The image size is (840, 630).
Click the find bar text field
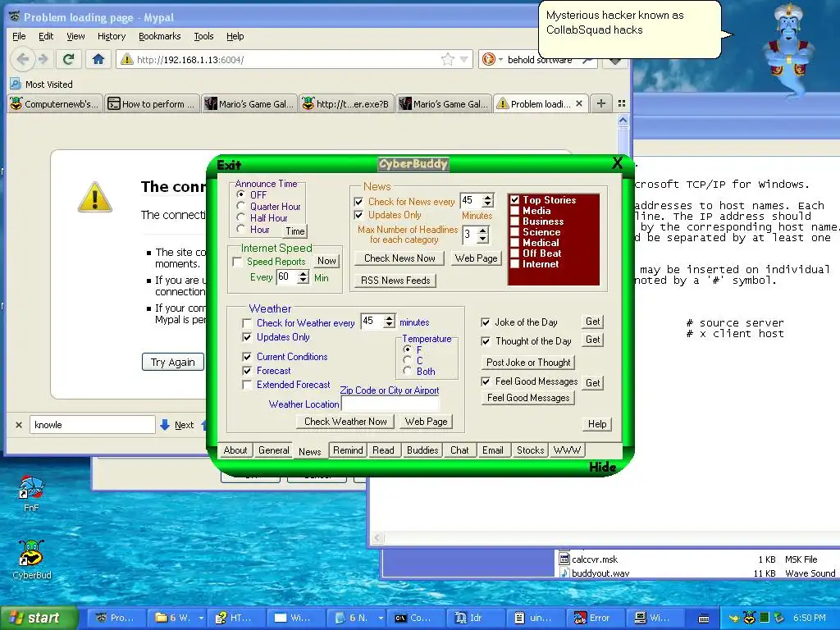92,425
